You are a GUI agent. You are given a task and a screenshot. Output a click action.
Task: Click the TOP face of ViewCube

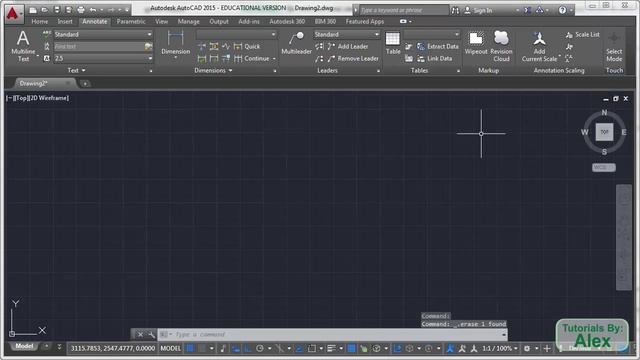604,132
